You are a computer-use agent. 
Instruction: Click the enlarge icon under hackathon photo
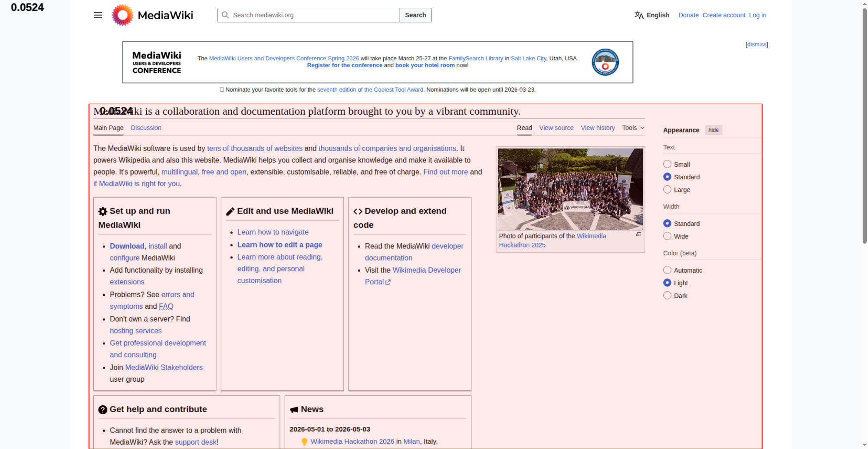638,234
